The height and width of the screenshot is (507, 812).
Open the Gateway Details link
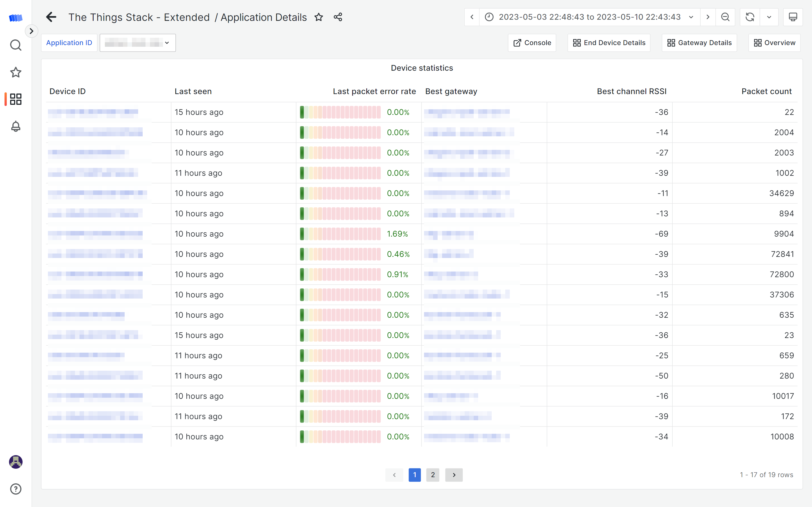699,43
